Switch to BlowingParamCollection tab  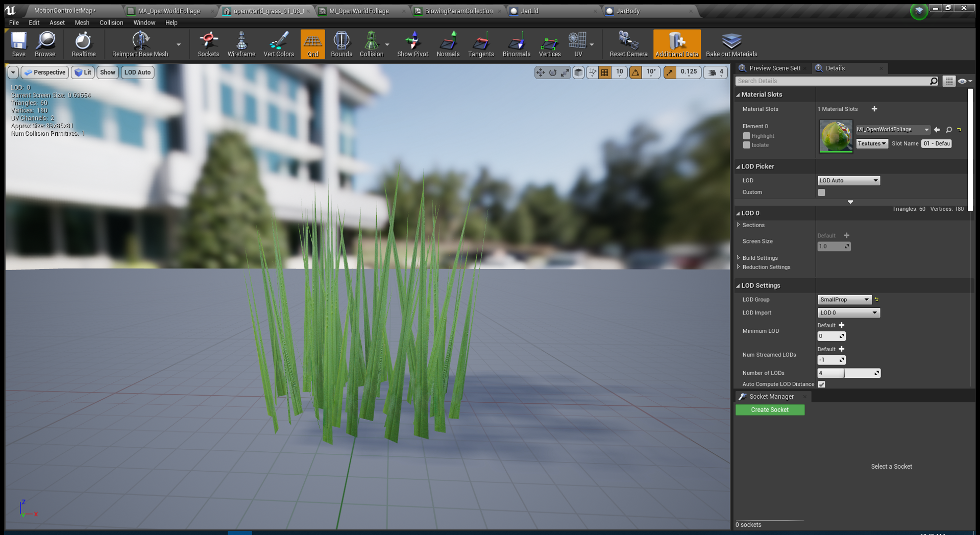[458, 11]
